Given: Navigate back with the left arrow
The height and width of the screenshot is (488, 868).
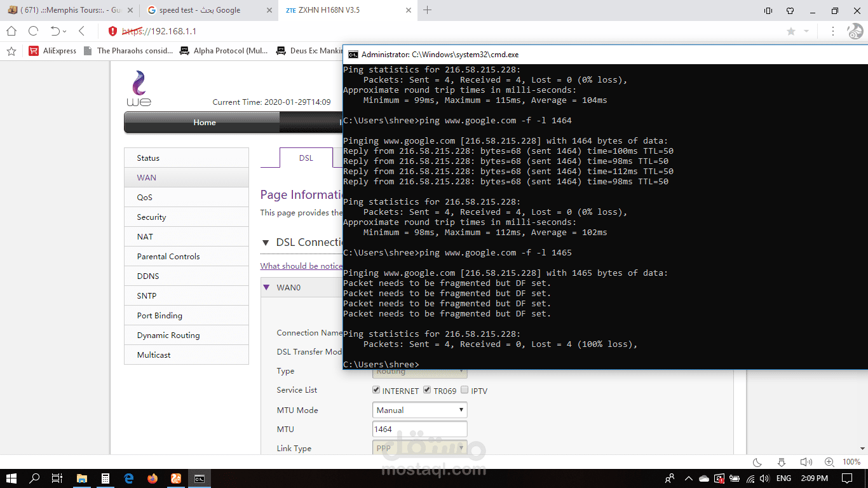Looking at the screenshot, I should point(81,31).
